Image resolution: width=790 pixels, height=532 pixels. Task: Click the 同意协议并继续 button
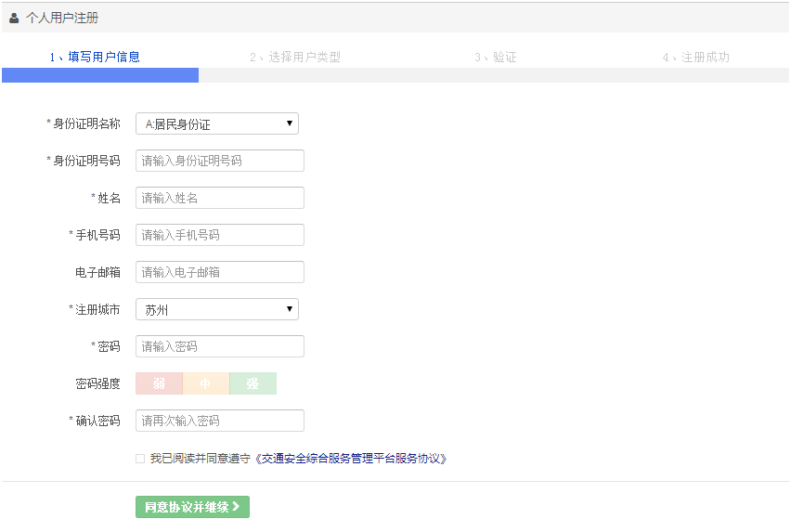192,507
